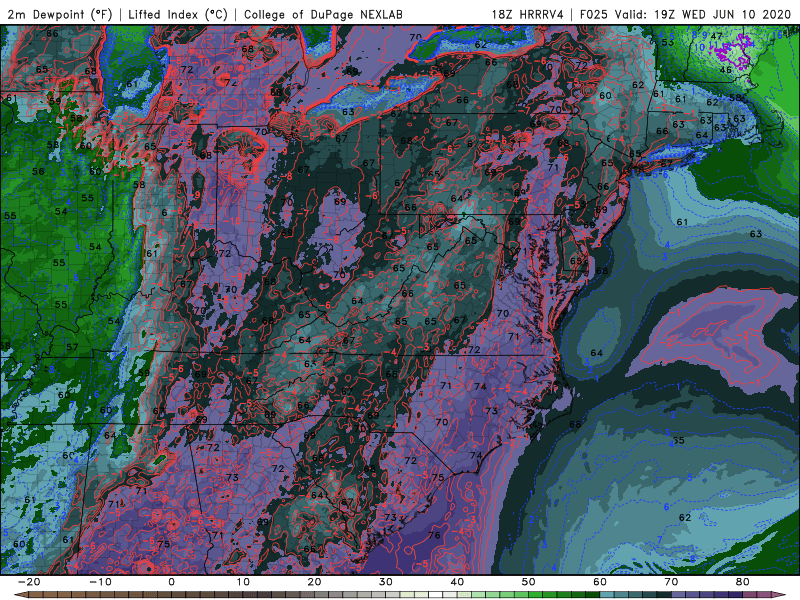The image size is (800, 600).
Task: Click the "70" color scale label
Action: (671, 582)
